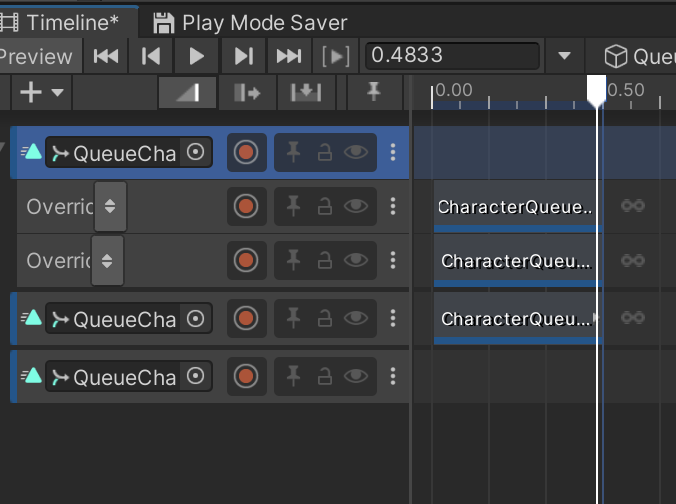
Task: Toggle the Play Range mode button
Action: click(x=334, y=56)
